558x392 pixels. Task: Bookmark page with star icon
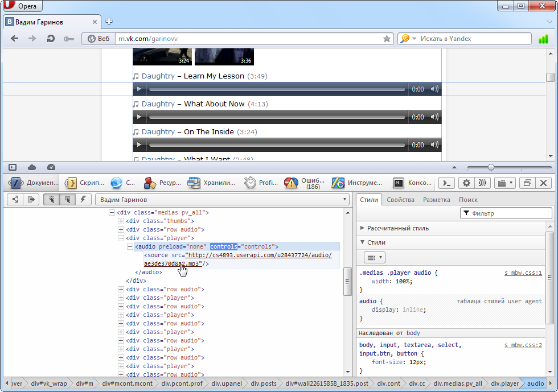click(x=387, y=39)
